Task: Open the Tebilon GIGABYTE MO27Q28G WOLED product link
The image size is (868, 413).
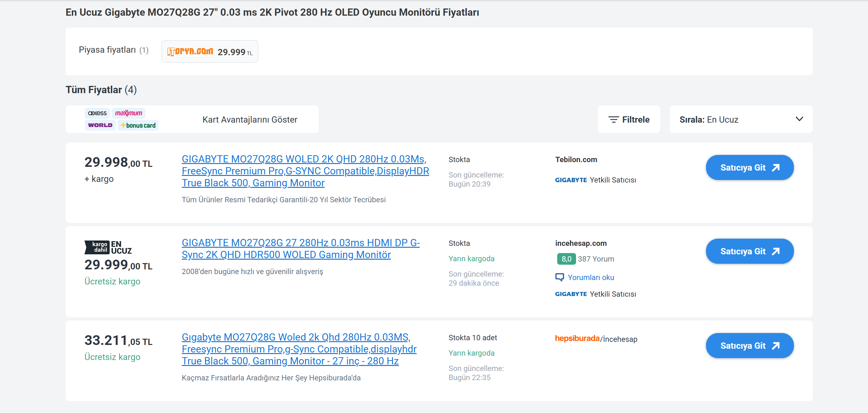Action: coord(305,171)
